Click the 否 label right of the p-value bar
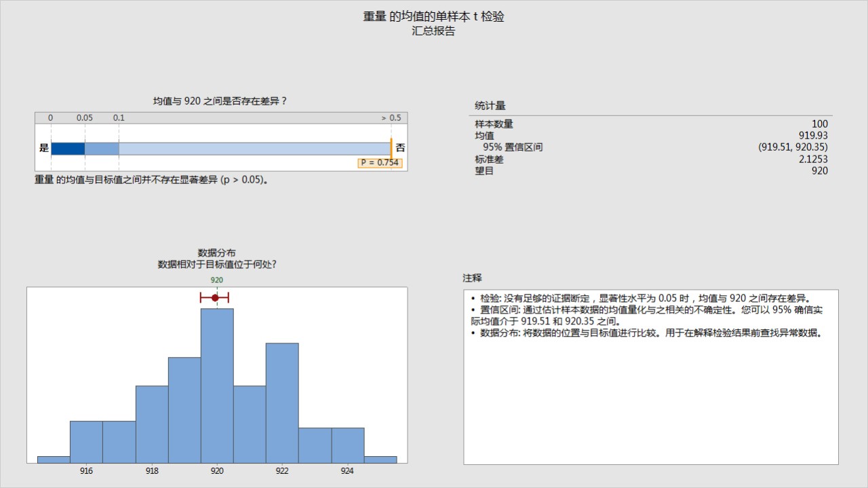The image size is (868, 488). [400, 148]
